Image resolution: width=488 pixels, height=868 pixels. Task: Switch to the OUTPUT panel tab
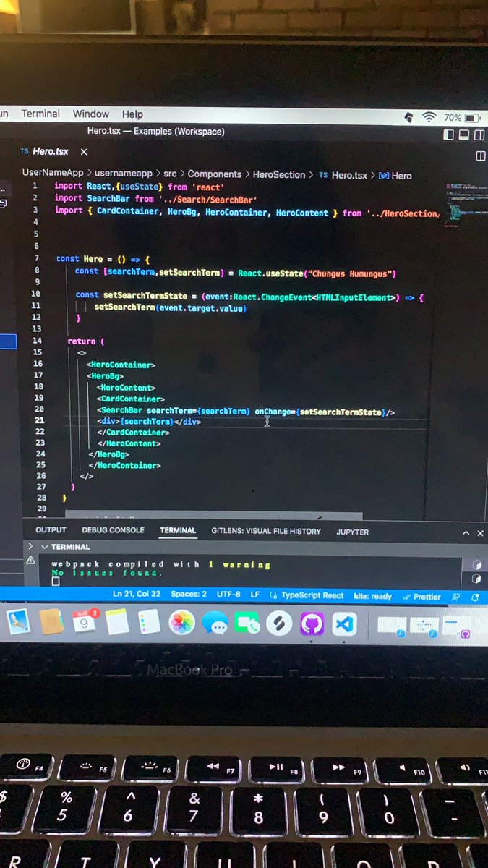pyautogui.click(x=51, y=530)
